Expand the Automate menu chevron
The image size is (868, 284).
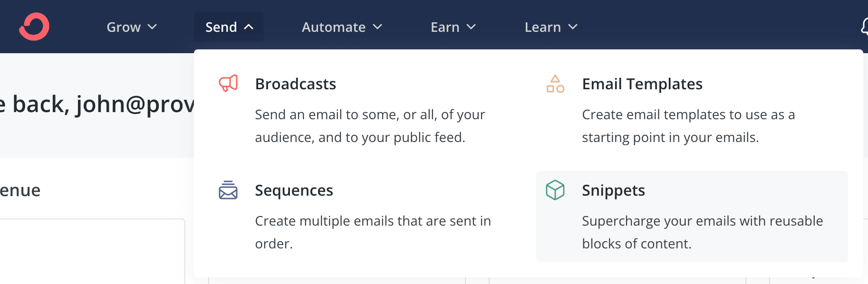click(377, 27)
